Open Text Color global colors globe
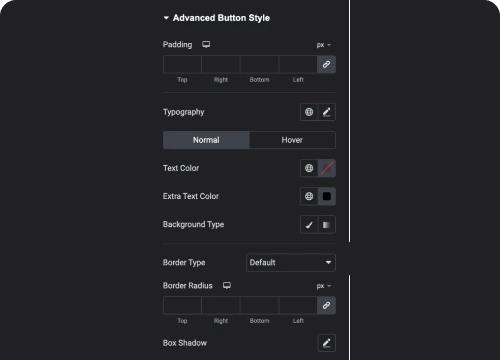Image resolution: width=500 pixels, height=360 pixels. pyautogui.click(x=309, y=168)
